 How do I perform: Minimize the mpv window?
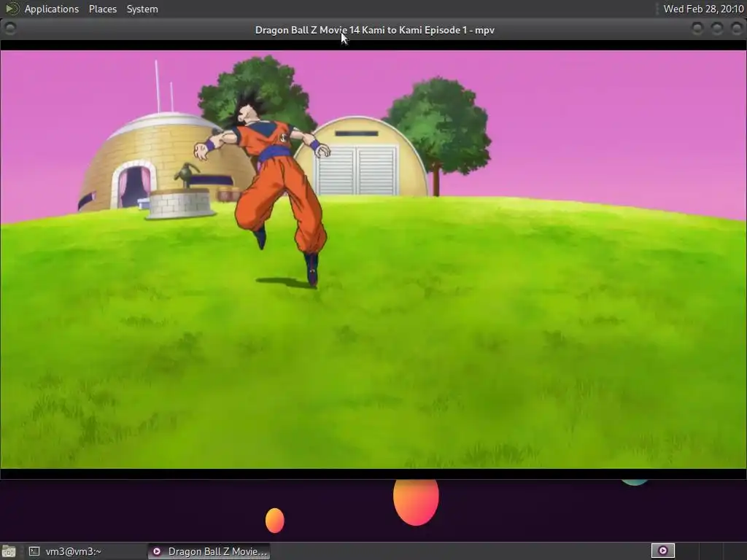point(697,28)
